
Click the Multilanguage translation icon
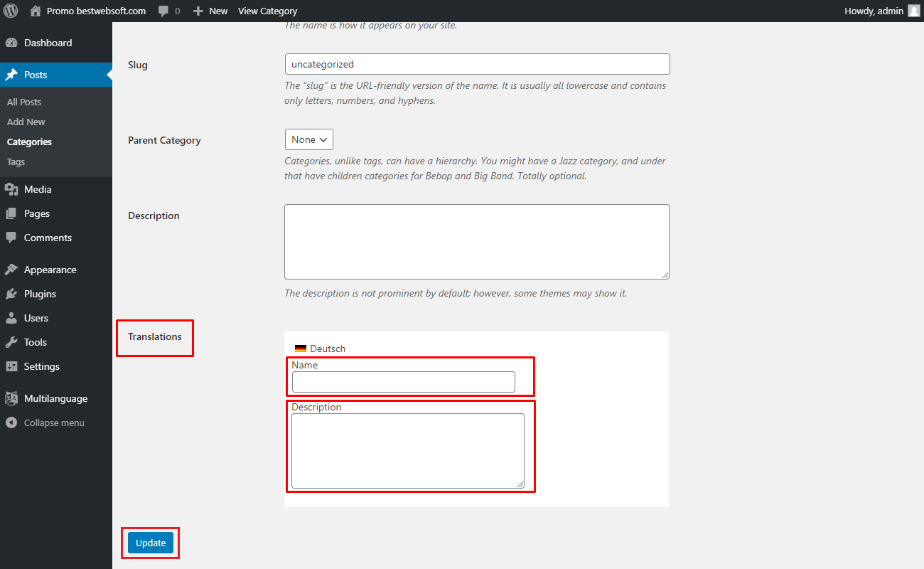point(11,398)
